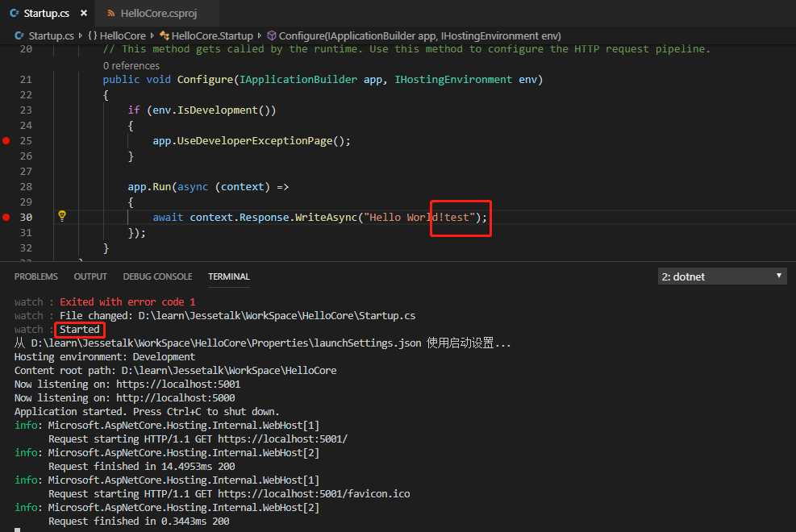Click the "Hello World!test" string literal

click(419, 218)
